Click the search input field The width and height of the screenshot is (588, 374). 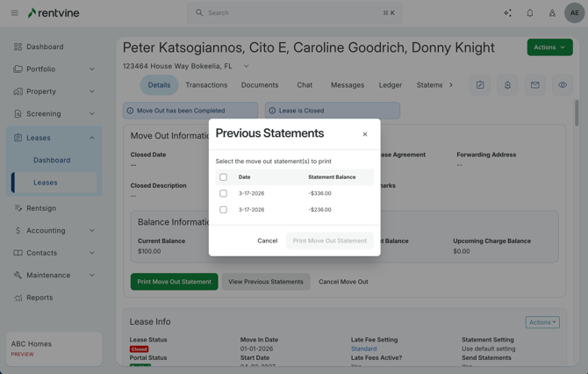(x=290, y=13)
